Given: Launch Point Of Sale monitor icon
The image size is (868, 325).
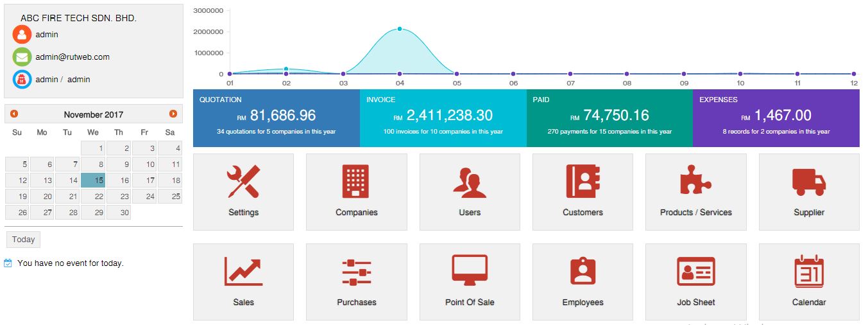Looking at the screenshot, I should coord(470,272).
